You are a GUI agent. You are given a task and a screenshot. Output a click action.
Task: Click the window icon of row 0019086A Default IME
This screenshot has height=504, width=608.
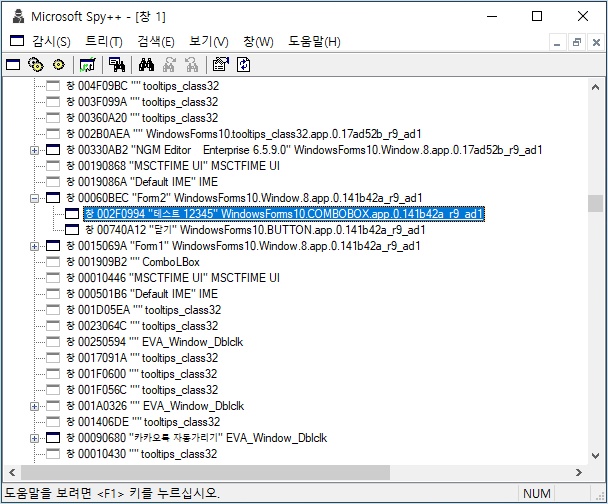click(53, 182)
